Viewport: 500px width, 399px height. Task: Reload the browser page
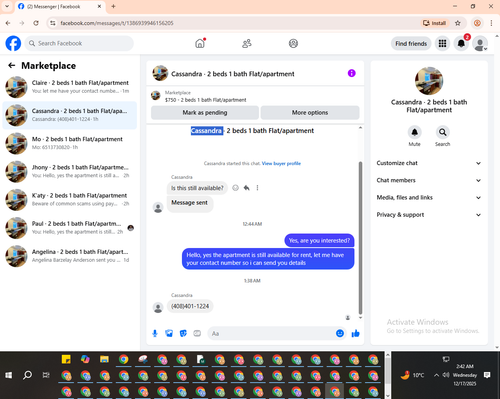point(36,23)
